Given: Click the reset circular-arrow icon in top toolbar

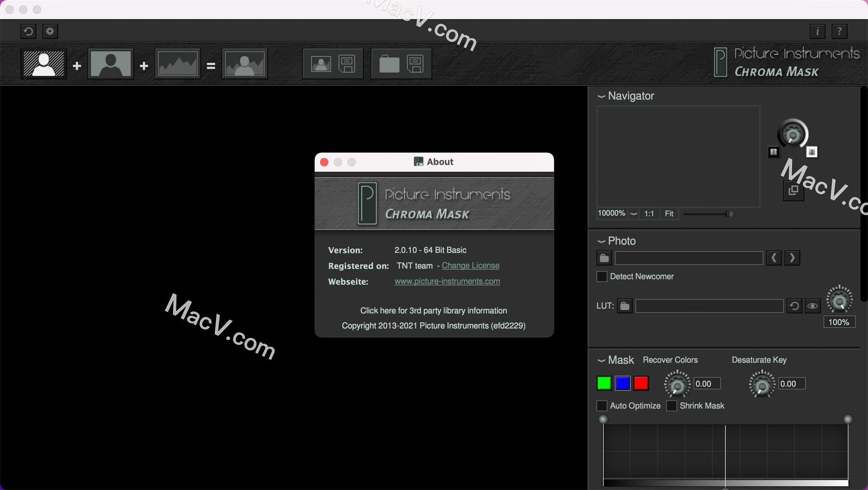Looking at the screenshot, I should 28,31.
